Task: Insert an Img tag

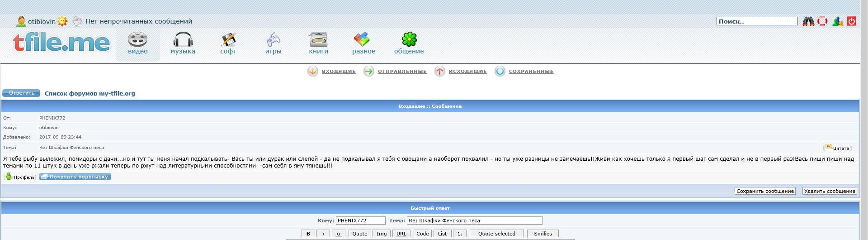Action: (x=382, y=234)
